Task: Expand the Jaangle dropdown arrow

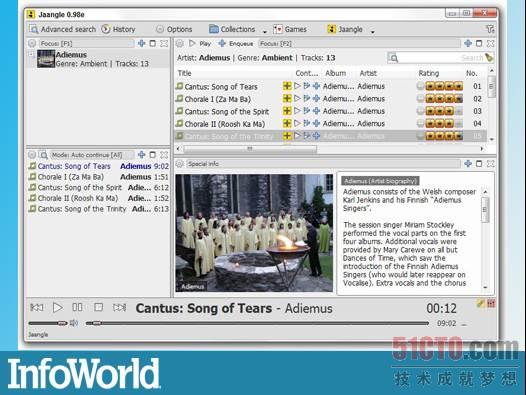Action: pyautogui.click(x=373, y=32)
